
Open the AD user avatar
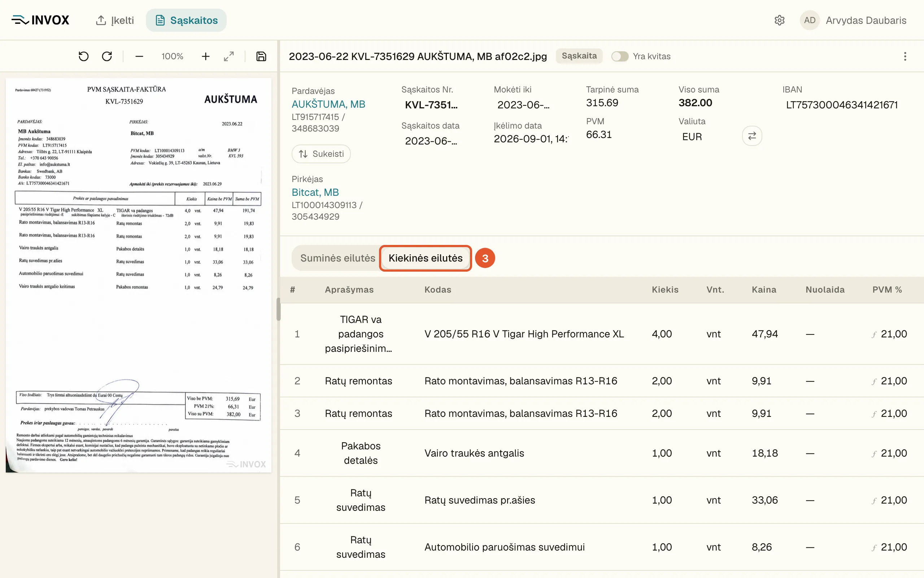click(810, 20)
